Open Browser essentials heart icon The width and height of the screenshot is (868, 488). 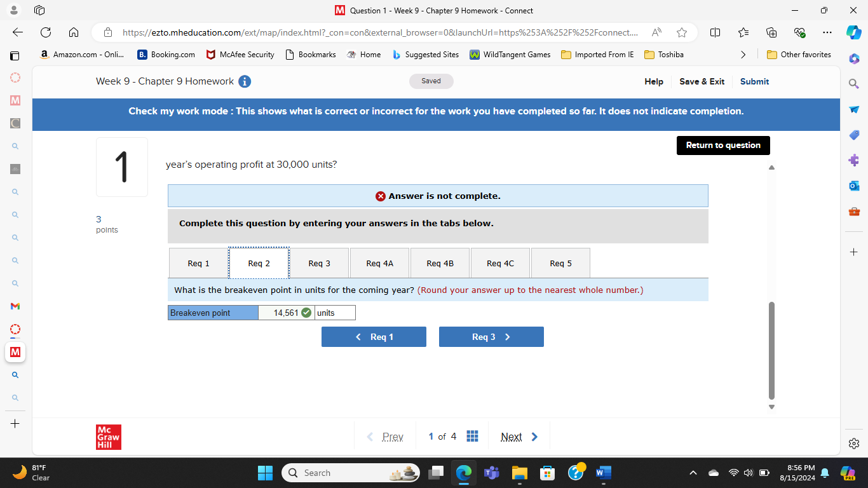tap(799, 32)
